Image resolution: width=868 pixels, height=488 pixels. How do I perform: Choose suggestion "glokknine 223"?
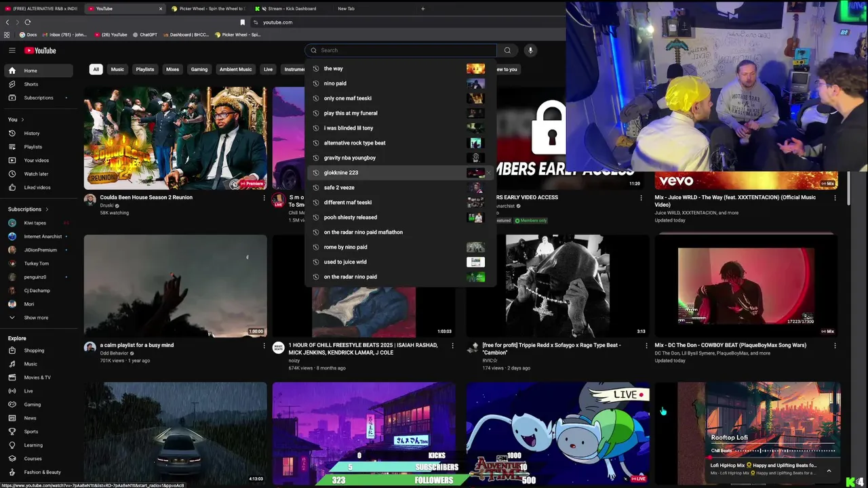[401, 173]
